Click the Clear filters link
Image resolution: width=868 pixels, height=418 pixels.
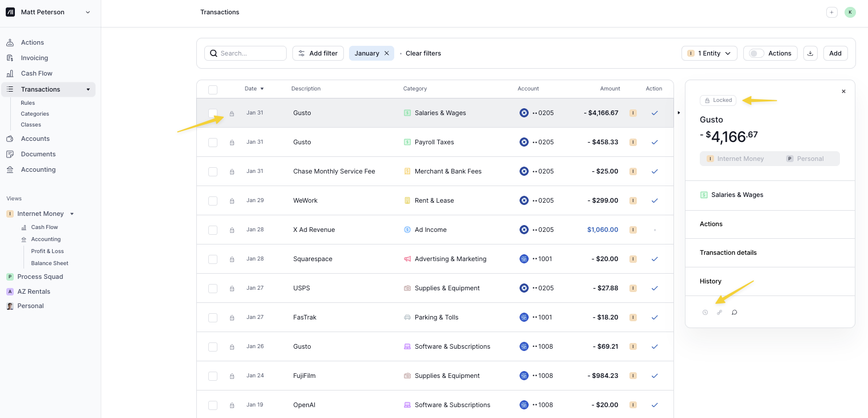point(423,53)
